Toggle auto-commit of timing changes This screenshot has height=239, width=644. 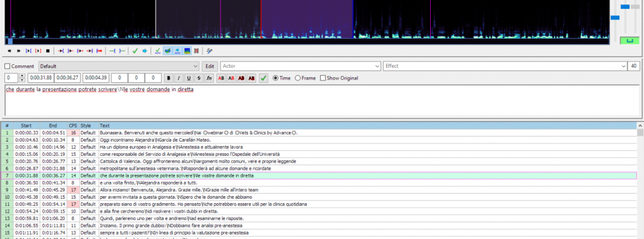tap(158, 51)
